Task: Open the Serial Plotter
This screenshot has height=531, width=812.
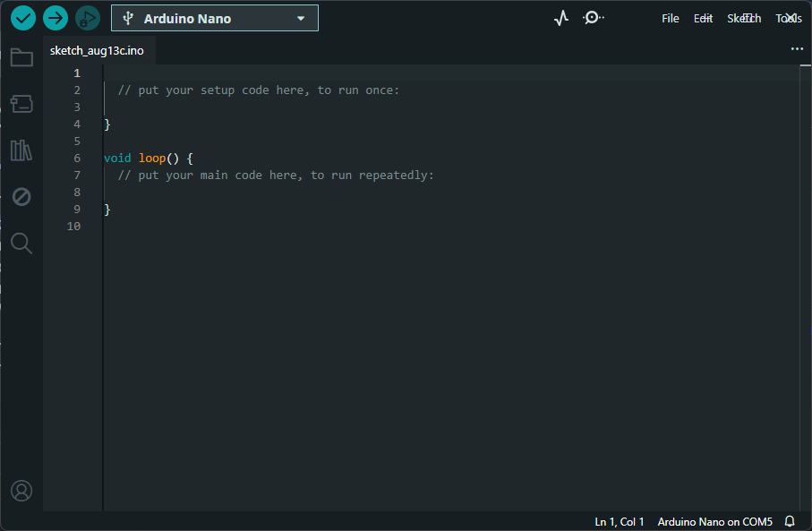Action: (561, 18)
